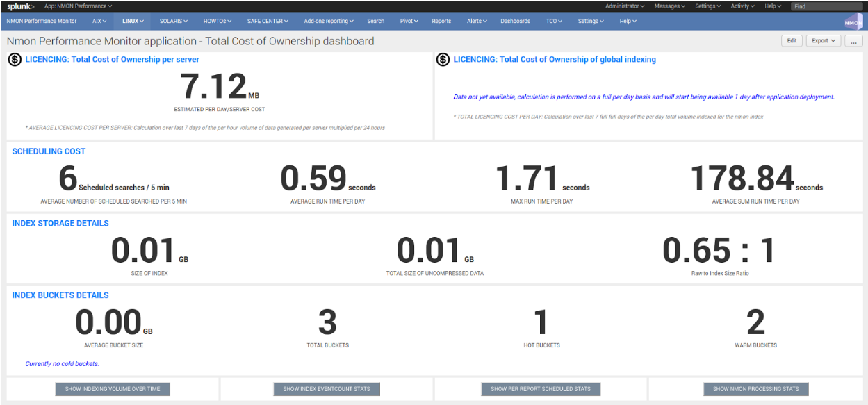The height and width of the screenshot is (405, 868).
Task: Select the Dashboards navigation item
Action: (515, 21)
